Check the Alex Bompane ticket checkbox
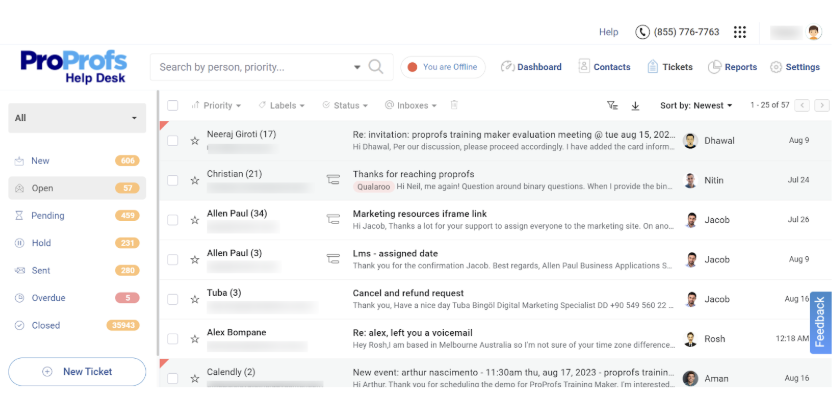 172,339
